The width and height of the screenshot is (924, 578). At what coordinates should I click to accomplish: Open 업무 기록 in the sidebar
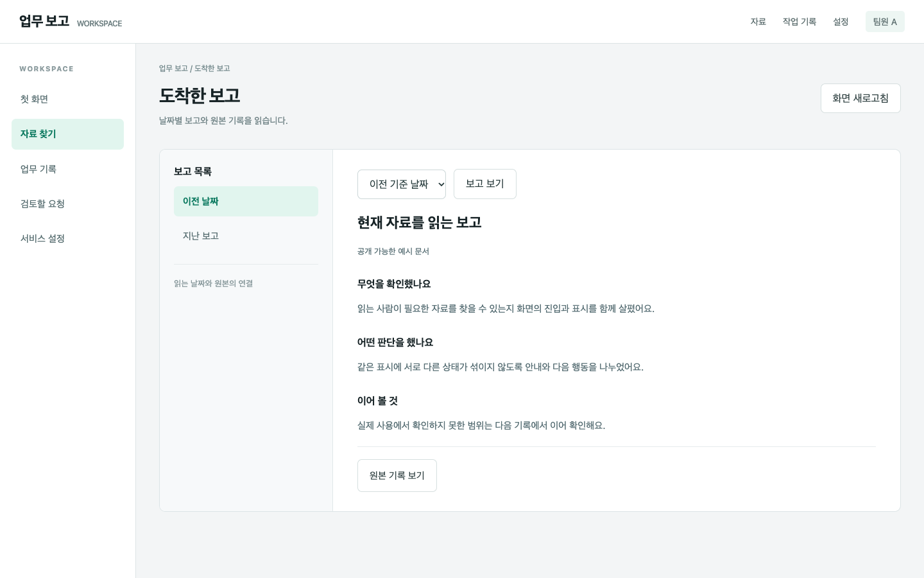(x=67, y=169)
